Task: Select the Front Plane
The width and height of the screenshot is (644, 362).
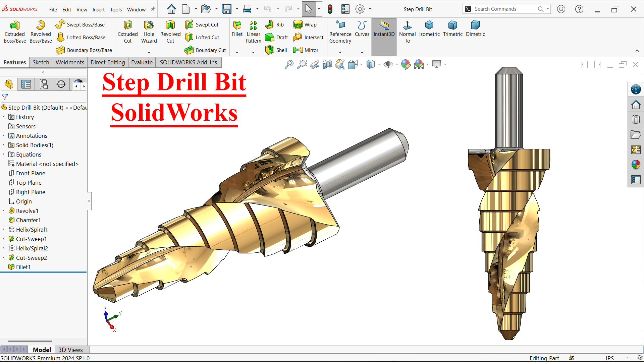Action: (27, 173)
